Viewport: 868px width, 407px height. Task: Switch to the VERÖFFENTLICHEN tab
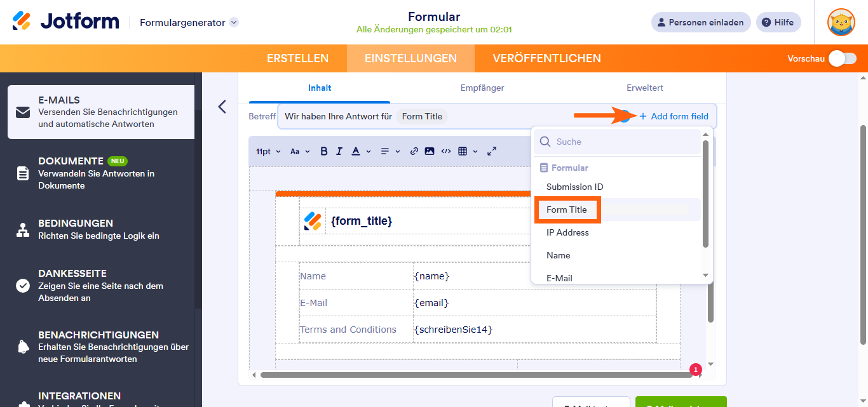pos(546,58)
